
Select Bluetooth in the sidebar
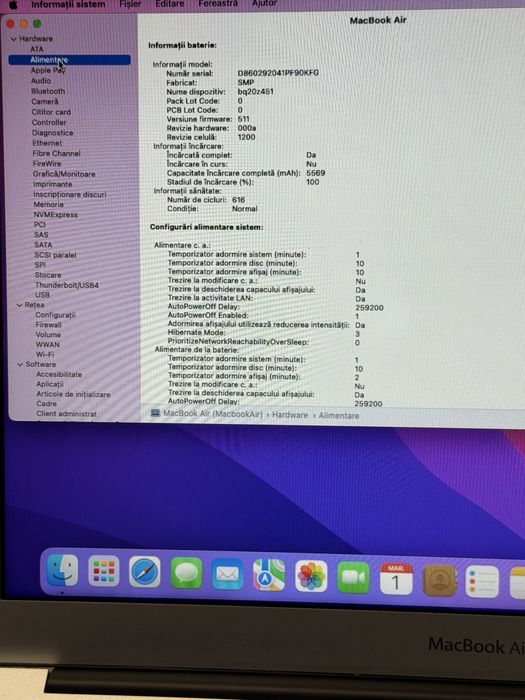click(x=48, y=91)
